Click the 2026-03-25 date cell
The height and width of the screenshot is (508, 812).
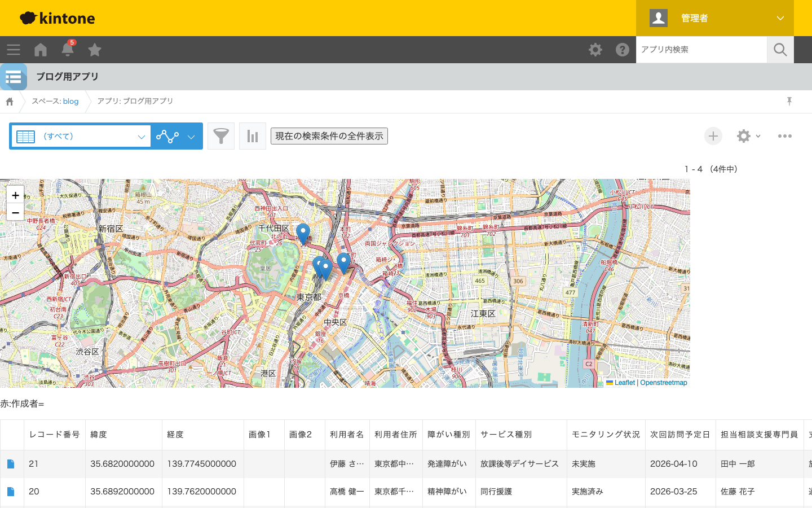[681, 492]
